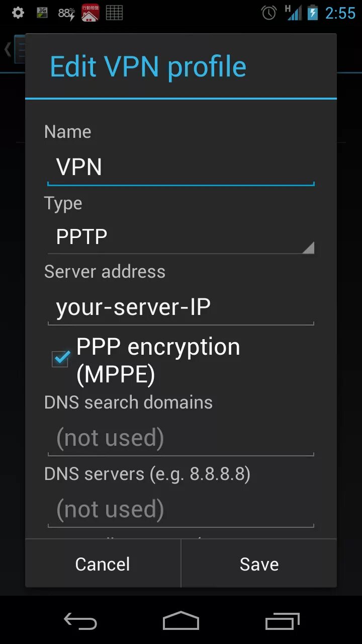The width and height of the screenshot is (362, 644).
Task: Edit the Server address field
Action: 181,307
